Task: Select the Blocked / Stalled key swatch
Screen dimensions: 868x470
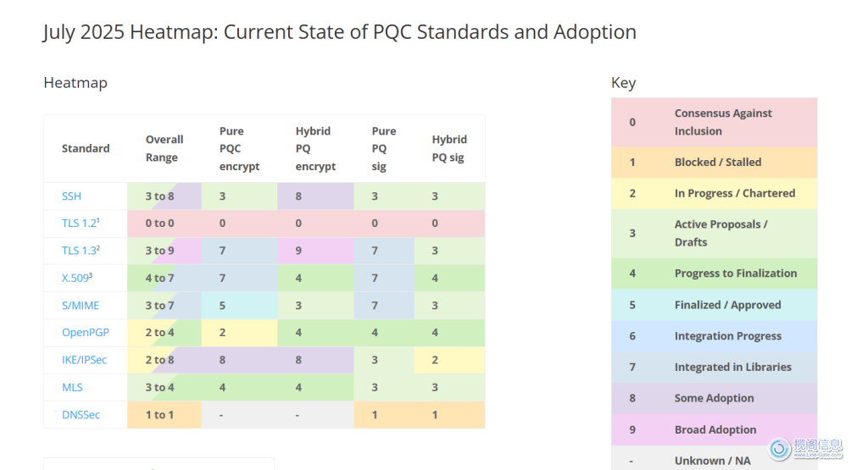Action: coord(715,162)
